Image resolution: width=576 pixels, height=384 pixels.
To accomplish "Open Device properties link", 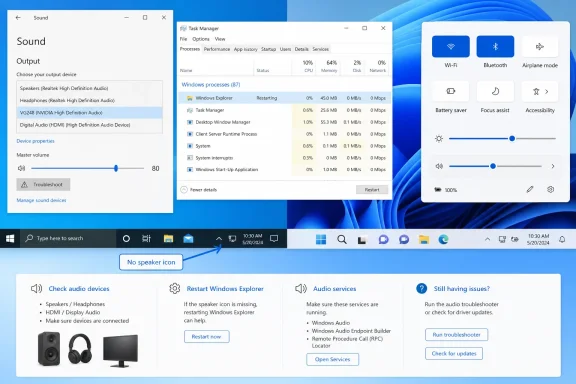I will click(x=35, y=141).
